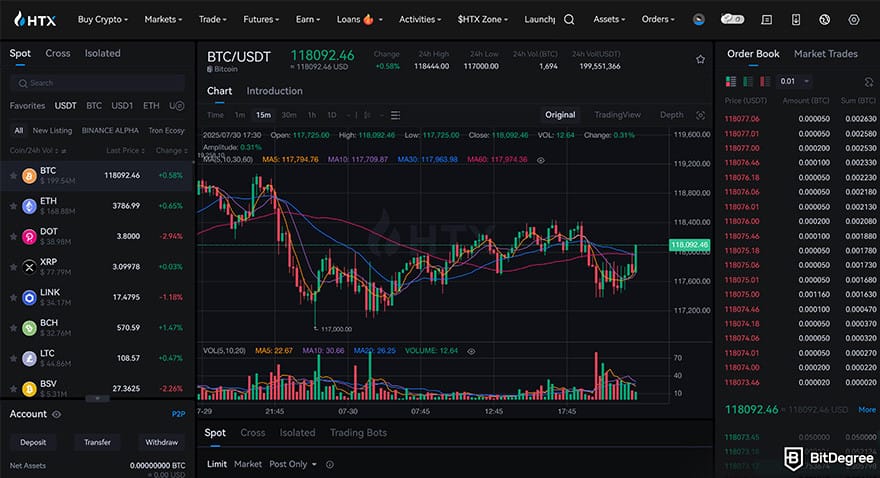880x478 pixels.
Task: Show buy orders only in order book
Action: 748,81
